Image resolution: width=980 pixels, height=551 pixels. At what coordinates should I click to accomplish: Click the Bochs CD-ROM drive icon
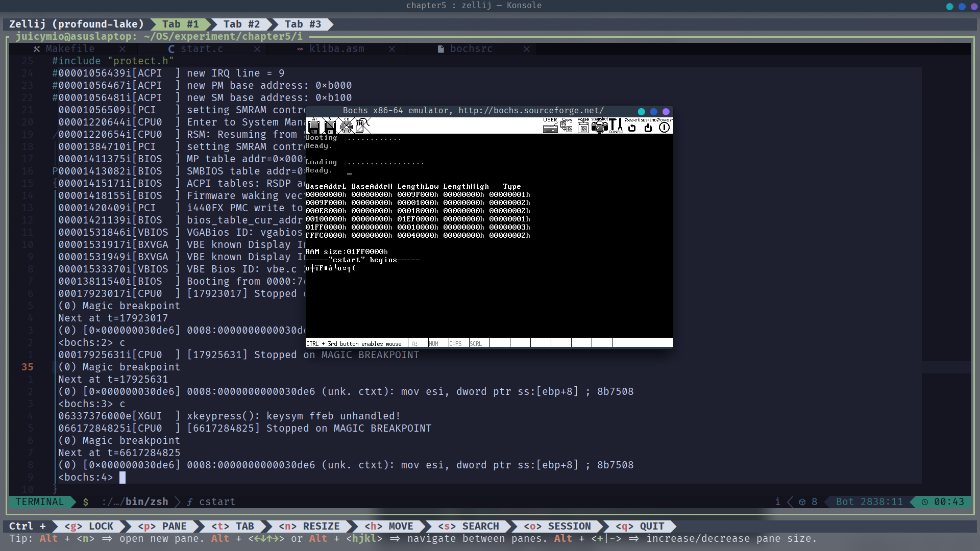(347, 126)
